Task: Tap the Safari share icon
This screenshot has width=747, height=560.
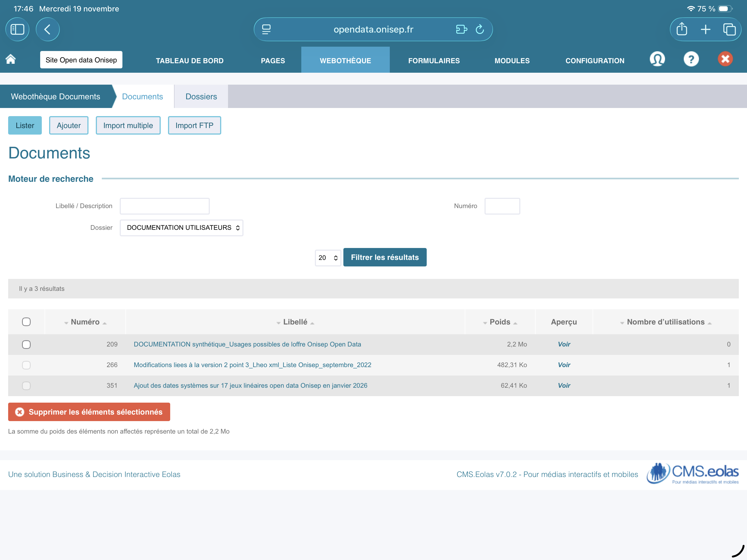Action: click(x=682, y=29)
